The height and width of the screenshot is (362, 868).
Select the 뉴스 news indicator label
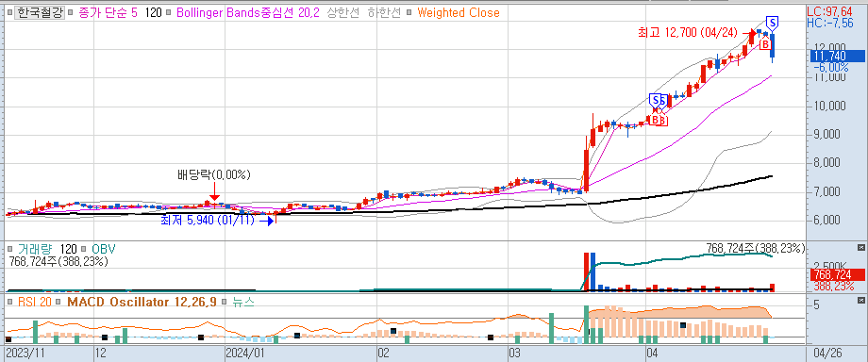243,303
